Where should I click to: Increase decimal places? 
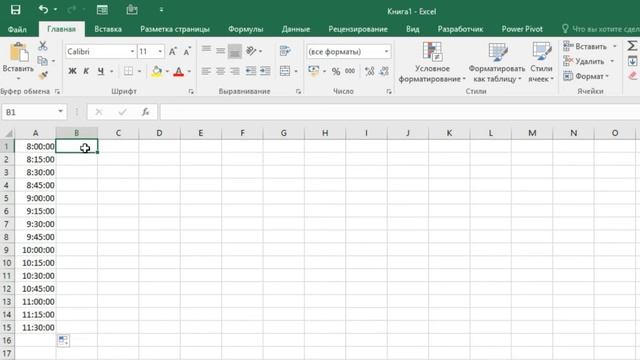tap(370, 71)
